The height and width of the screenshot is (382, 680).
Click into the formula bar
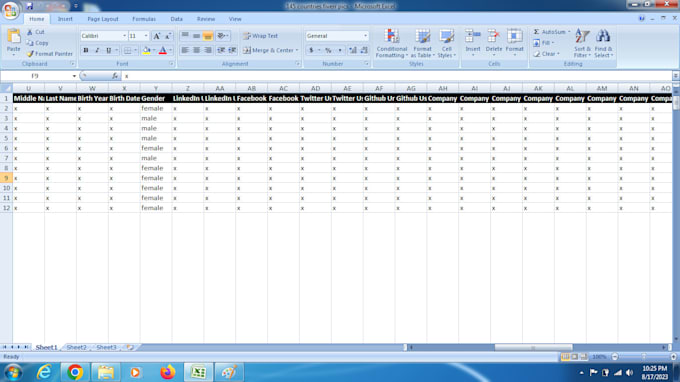click(x=396, y=76)
